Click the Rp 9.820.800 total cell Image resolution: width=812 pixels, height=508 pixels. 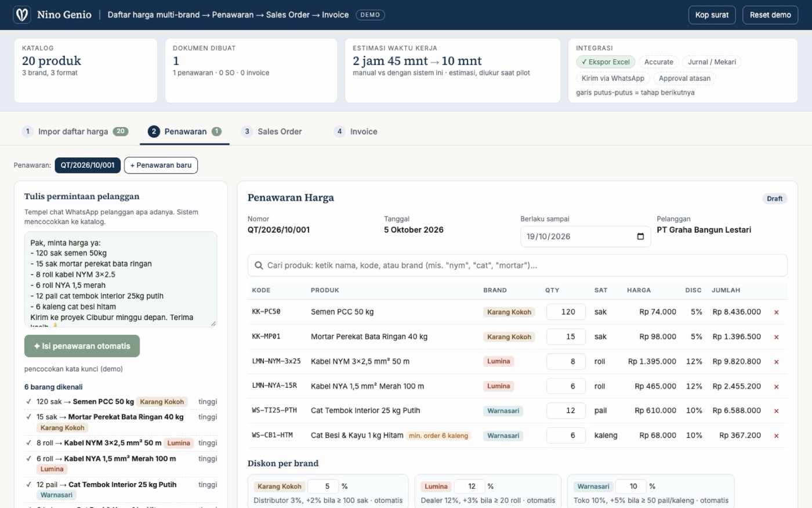pos(737,361)
